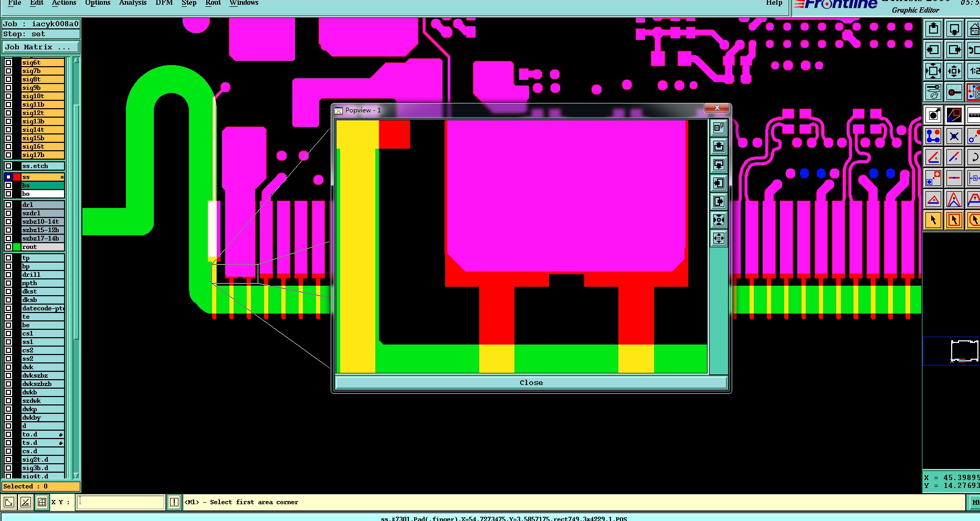Pan view down with main toolbar arrow
The height and width of the screenshot is (521, 980).
[x=954, y=29]
